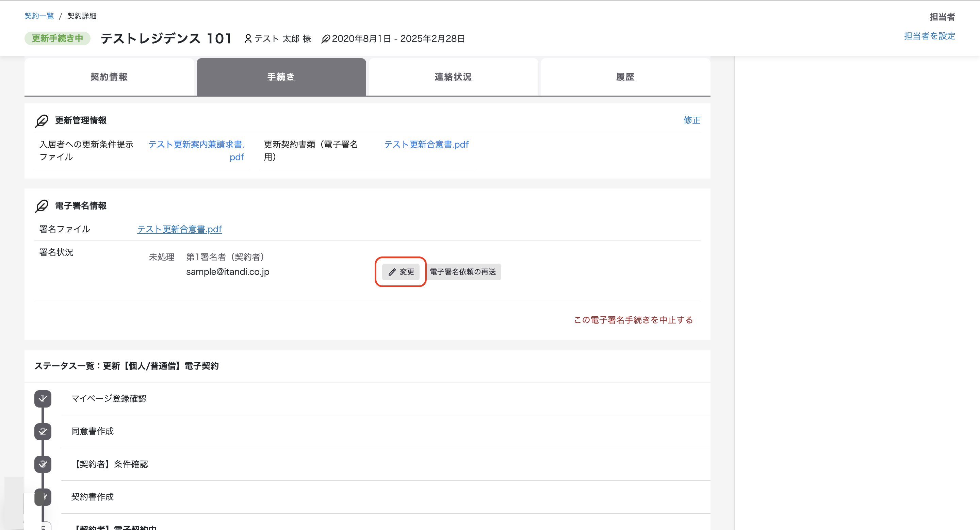980x530 pixels.
Task: Click checkmark icon for 同意書作成 step
Action: pos(43,432)
